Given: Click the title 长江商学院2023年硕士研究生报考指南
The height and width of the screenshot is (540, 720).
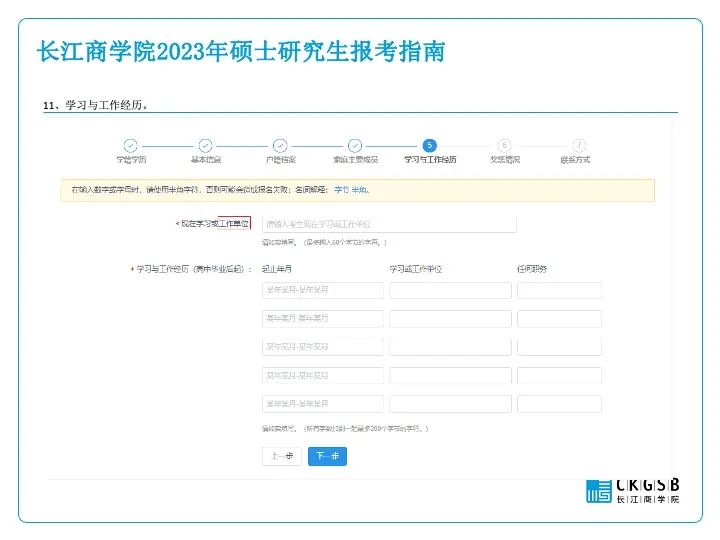Looking at the screenshot, I should 241,51.
